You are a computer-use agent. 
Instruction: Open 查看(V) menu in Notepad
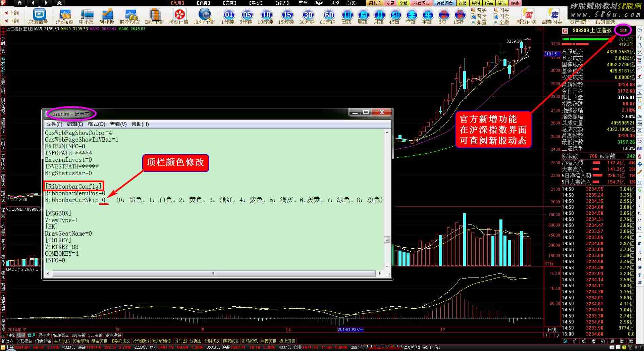118,124
